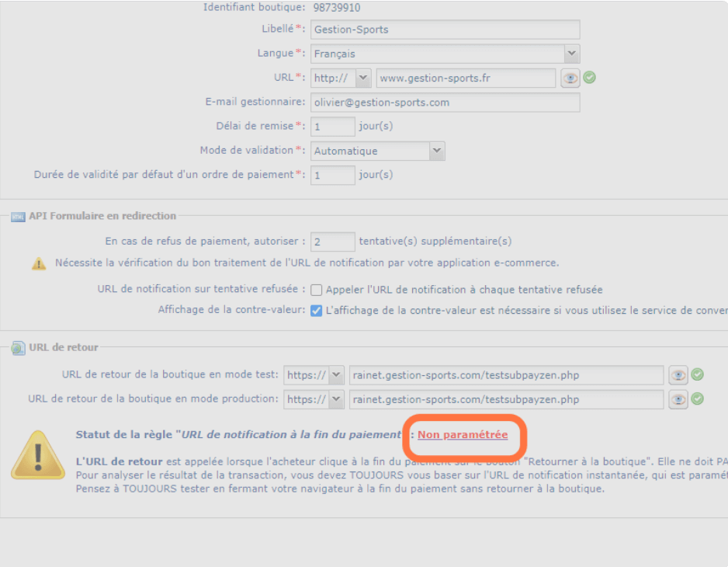Click the additional payment attempts number field

click(333, 242)
